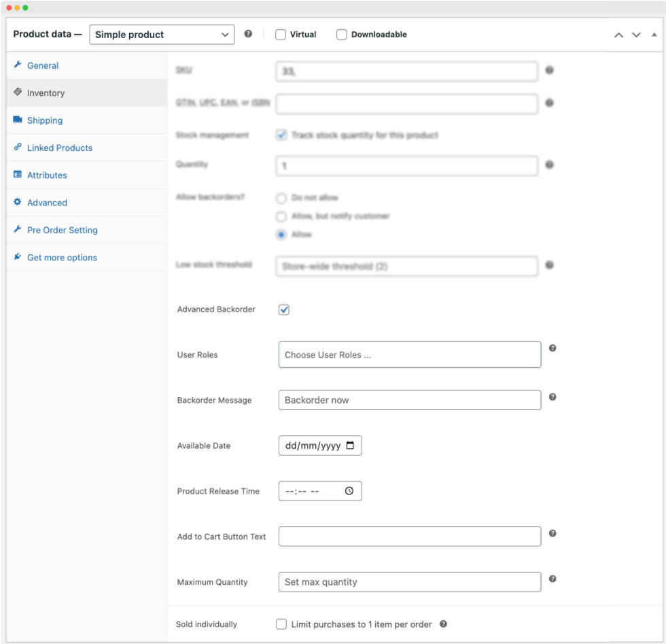Open the Choose User Roles selector
This screenshot has width=666, height=644.
point(410,355)
